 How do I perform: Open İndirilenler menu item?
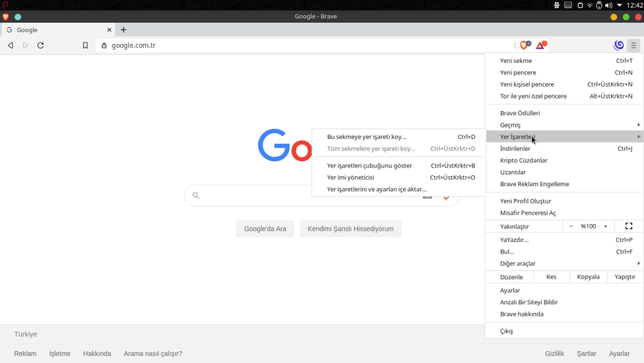565,148
